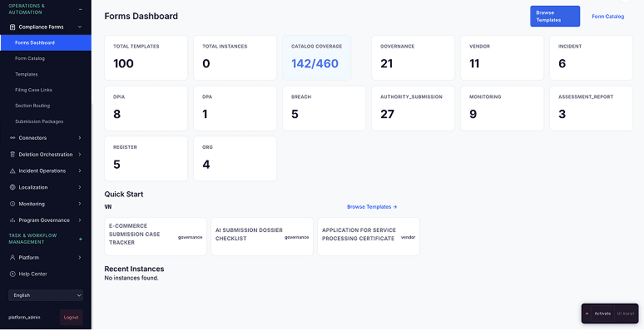The height and width of the screenshot is (336, 644).
Task: Click the Program Governance chart icon
Action: tap(12, 220)
